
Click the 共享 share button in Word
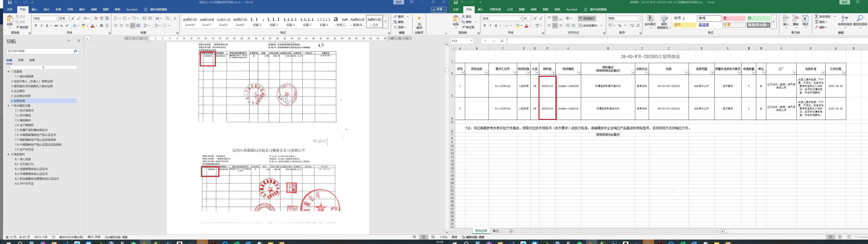(439, 10)
